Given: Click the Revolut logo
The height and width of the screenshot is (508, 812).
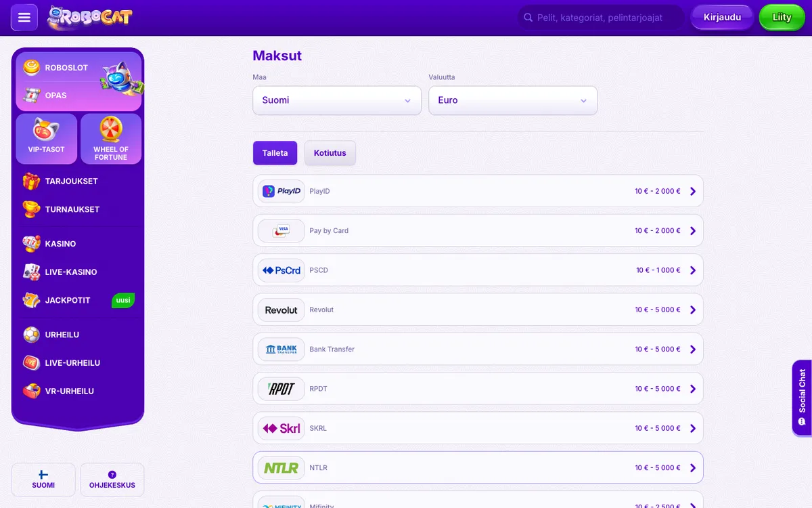Looking at the screenshot, I should (281, 310).
